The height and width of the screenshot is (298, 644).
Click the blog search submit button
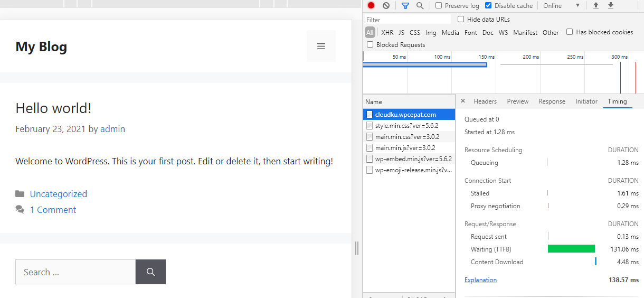[150, 272]
